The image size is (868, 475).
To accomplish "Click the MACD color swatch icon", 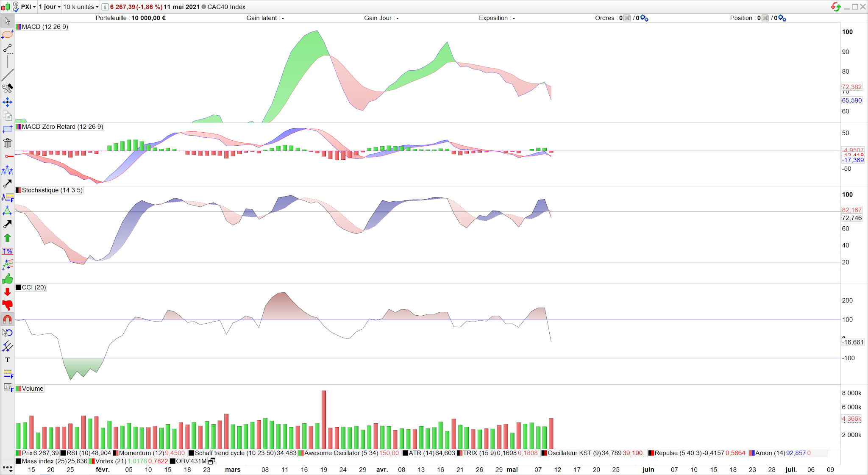I will pyautogui.click(x=18, y=27).
